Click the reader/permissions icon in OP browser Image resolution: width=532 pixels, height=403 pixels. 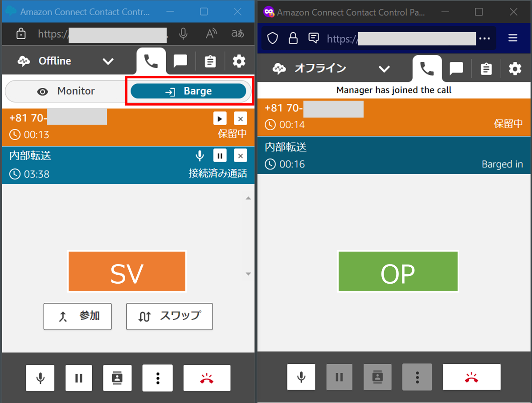point(314,38)
